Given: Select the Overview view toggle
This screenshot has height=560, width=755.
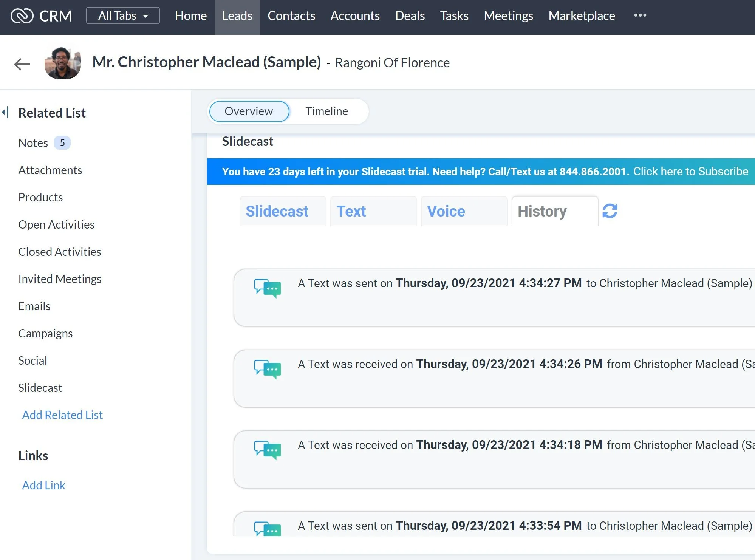Looking at the screenshot, I should pos(249,111).
